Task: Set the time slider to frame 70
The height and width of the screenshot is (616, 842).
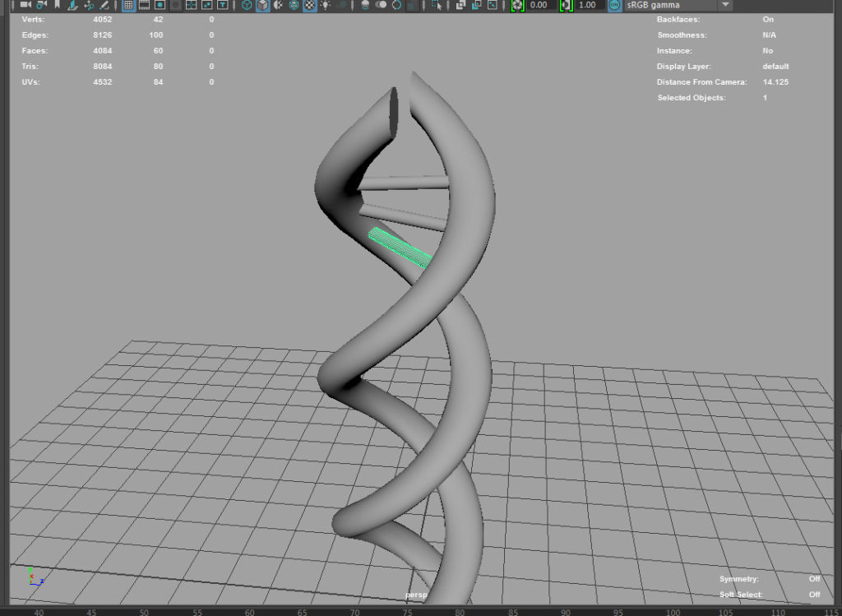Action: 355,612
